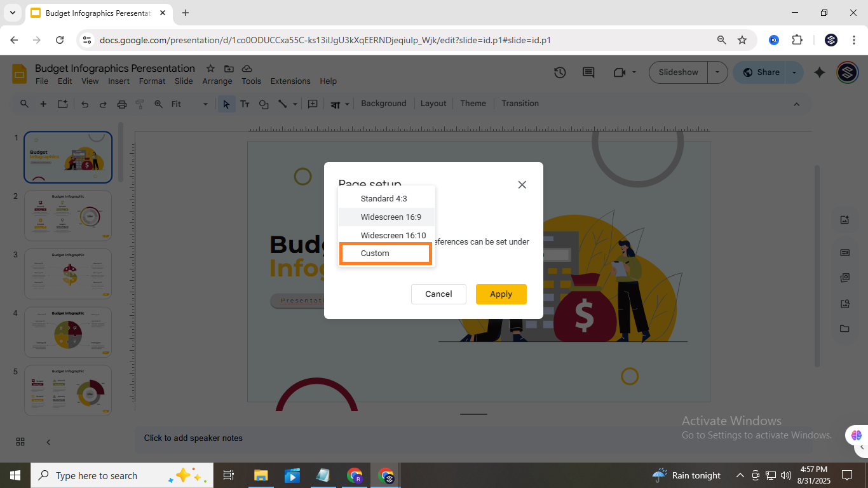
Task: Click the grid view icon
Action: click(x=20, y=442)
